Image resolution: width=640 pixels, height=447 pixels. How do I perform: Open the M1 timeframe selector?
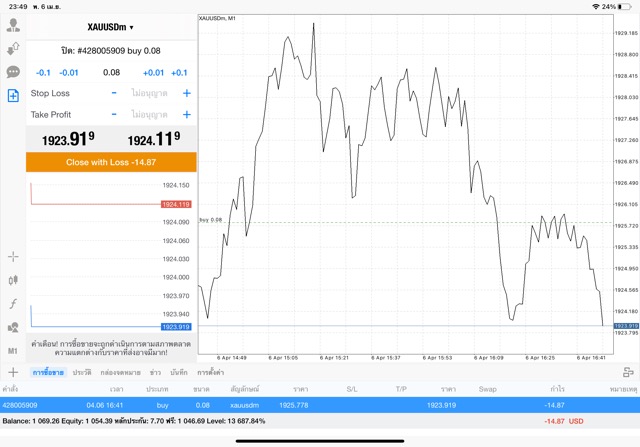(13, 351)
